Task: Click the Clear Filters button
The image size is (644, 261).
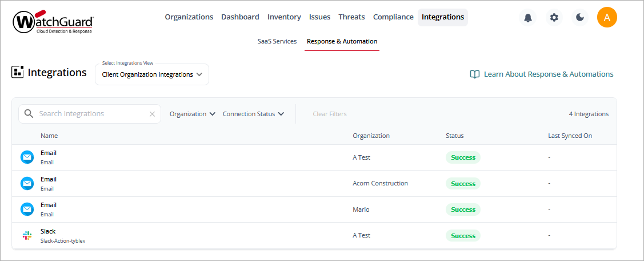Action: tap(330, 114)
